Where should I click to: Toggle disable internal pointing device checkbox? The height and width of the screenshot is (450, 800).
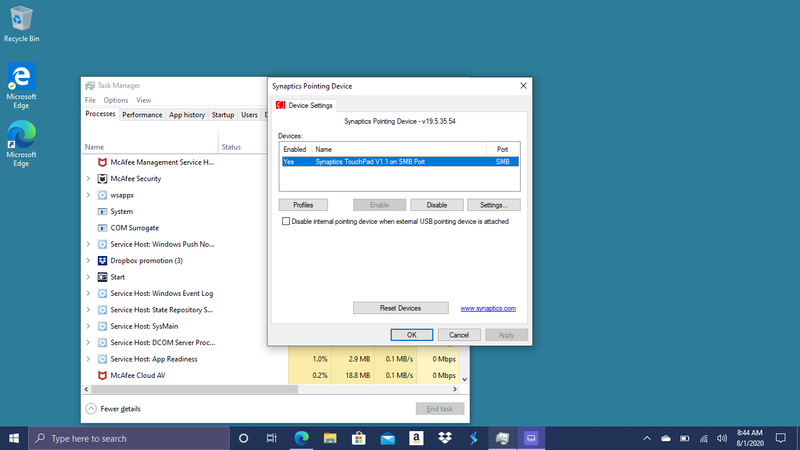pyautogui.click(x=286, y=221)
